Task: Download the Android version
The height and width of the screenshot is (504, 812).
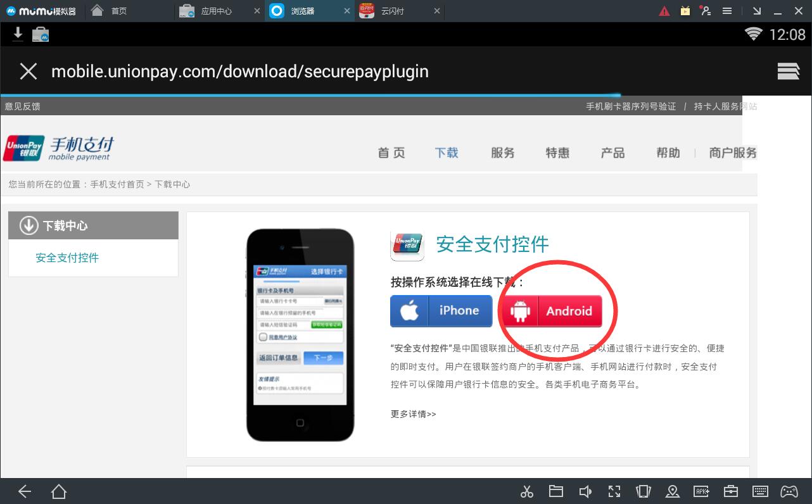Action: pos(551,311)
